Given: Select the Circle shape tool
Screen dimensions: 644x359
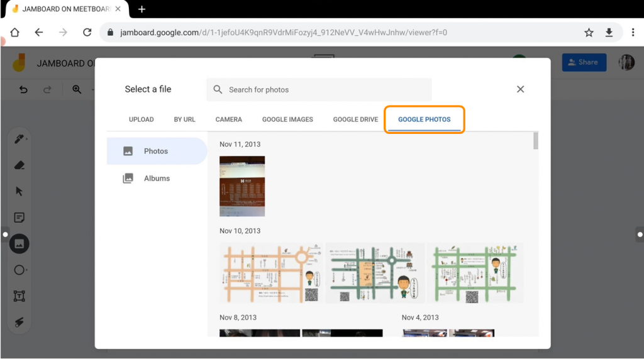Looking at the screenshot, I should [x=19, y=270].
